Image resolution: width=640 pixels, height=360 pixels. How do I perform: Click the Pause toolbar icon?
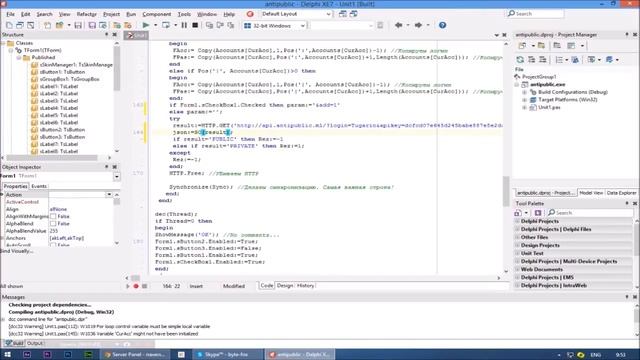coord(184,25)
